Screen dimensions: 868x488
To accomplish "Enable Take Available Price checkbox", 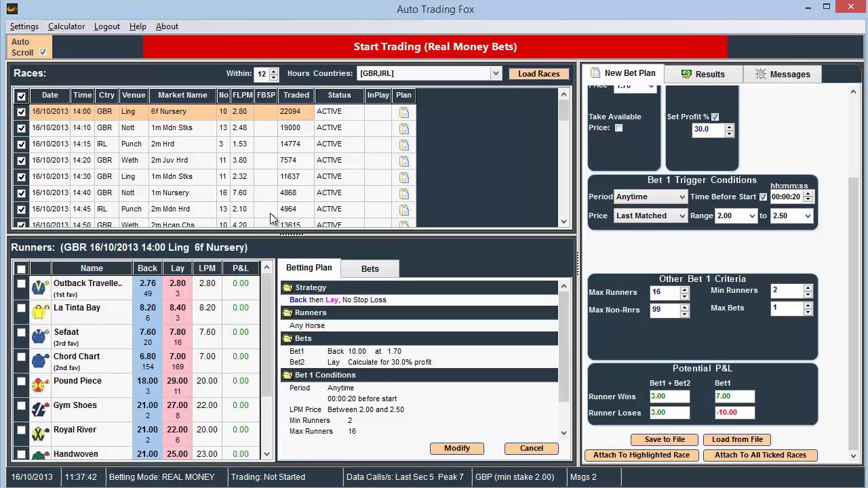I will coord(618,127).
